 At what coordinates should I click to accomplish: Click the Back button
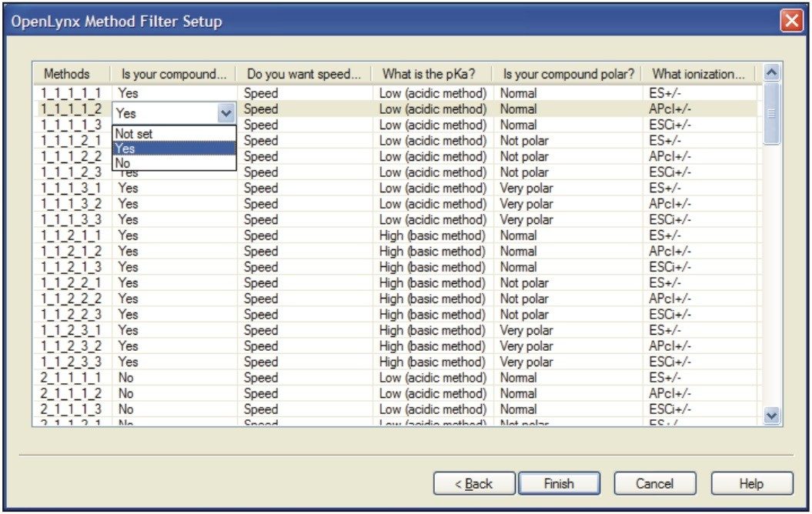tap(474, 483)
